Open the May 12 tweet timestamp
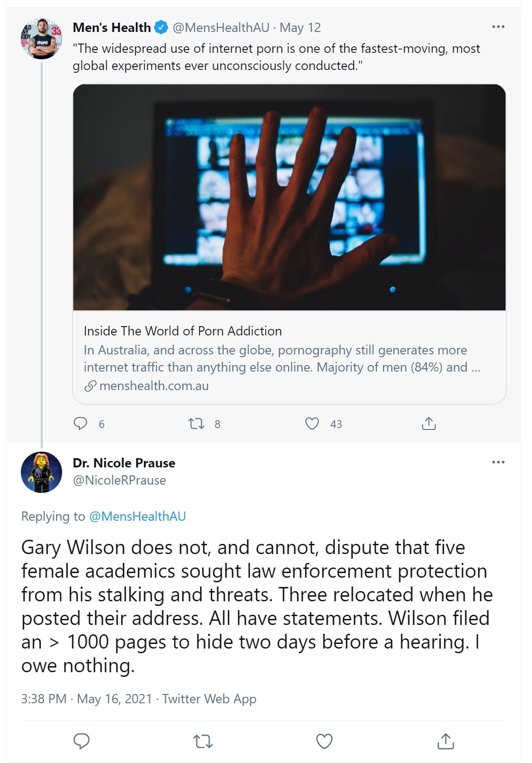Viewport: 532px width, 763px height. pyautogui.click(x=300, y=28)
